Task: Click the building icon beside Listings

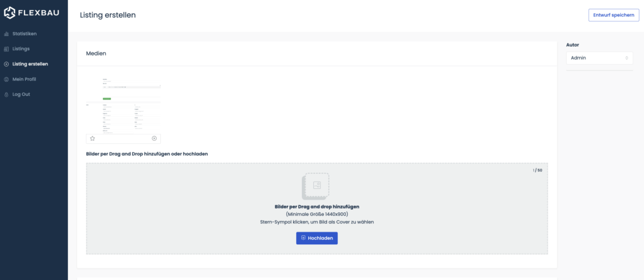Action: tap(6, 48)
